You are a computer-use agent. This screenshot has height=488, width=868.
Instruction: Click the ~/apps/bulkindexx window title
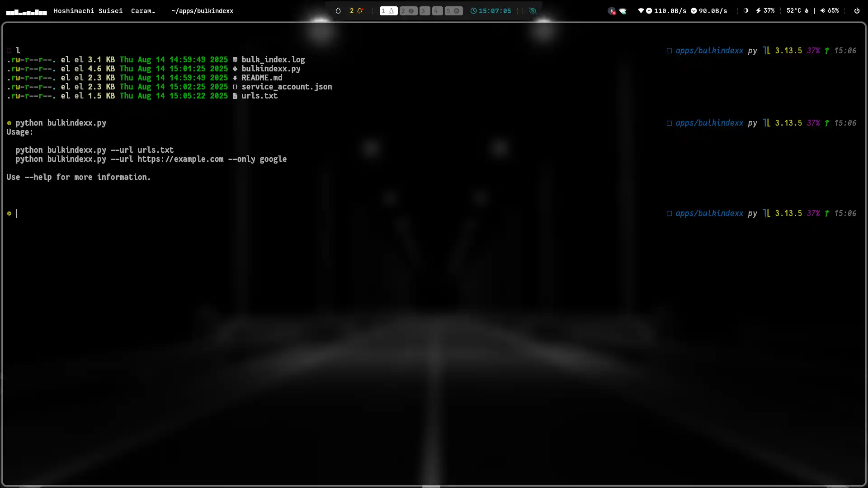pos(202,11)
